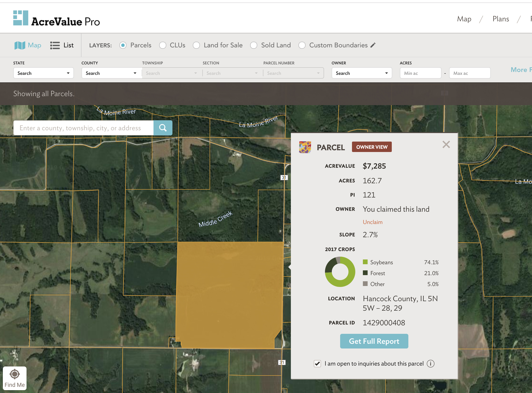The width and height of the screenshot is (532, 393).
Task: Click the parcel soil map thumbnail icon
Action: click(305, 147)
